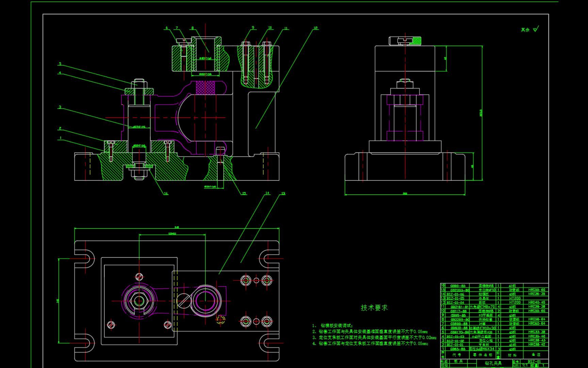Select parts list code 'BSZ-01-02'
588x368 pixels.
pyautogui.click(x=455, y=341)
